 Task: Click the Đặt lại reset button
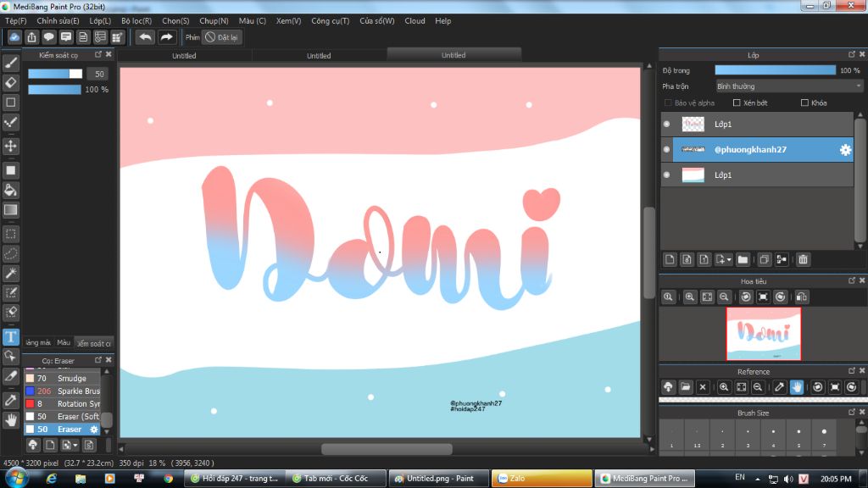pos(222,37)
